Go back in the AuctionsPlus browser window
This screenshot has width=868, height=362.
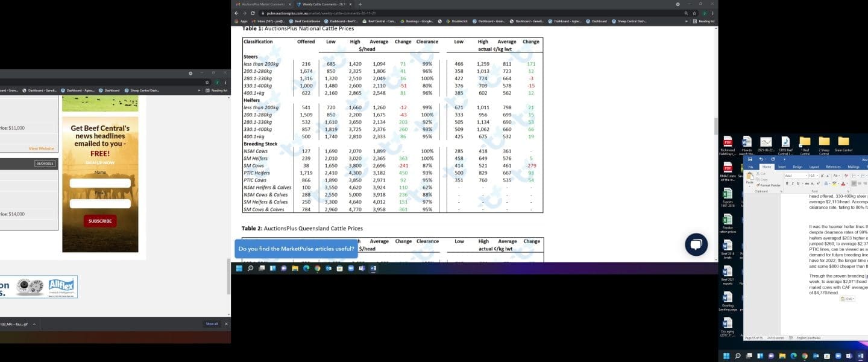click(236, 13)
